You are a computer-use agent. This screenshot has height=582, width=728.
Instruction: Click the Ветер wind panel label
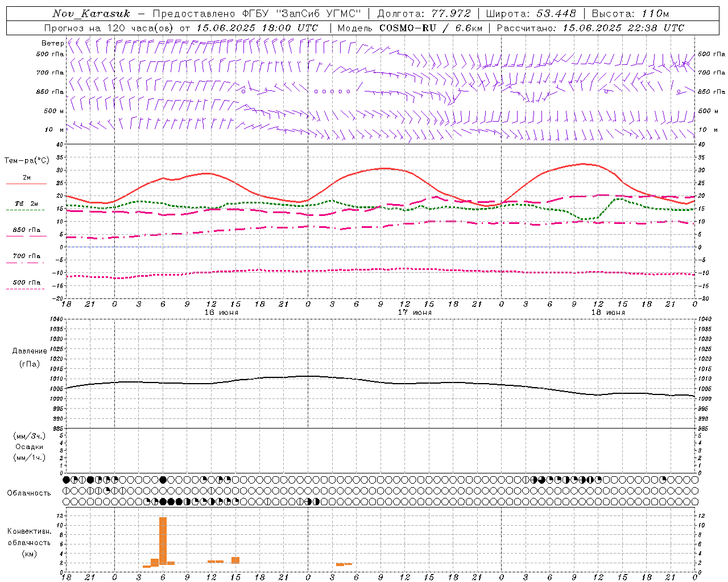coord(52,43)
